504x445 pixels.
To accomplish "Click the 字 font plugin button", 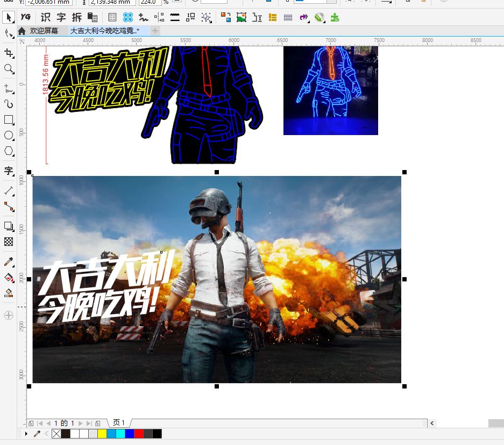I will click(x=61, y=17).
